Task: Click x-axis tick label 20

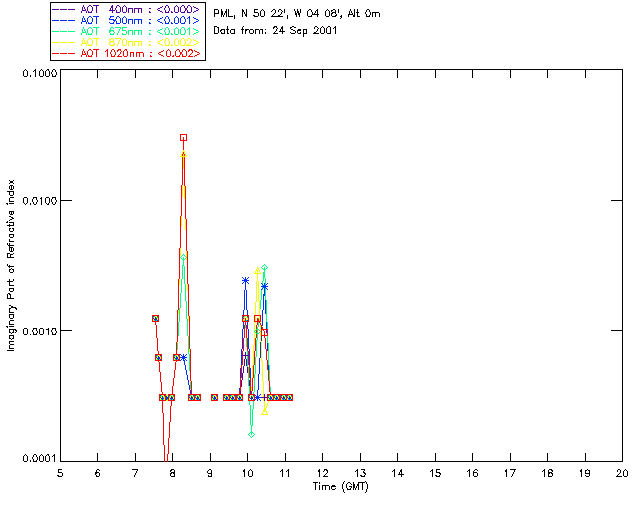Action: [x=622, y=473]
